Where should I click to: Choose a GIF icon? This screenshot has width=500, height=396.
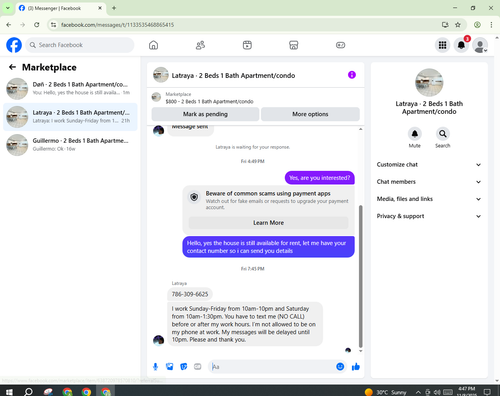tap(198, 367)
